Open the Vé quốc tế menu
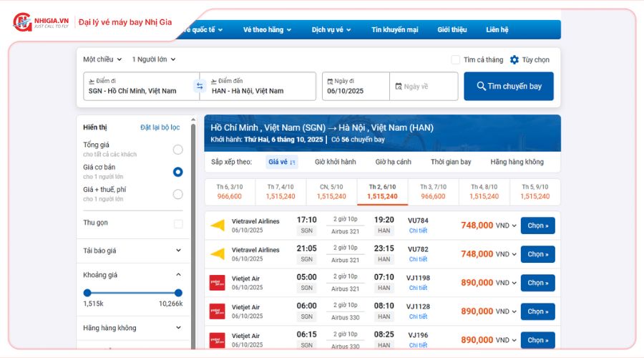Image resolution: width=644 pixels, height=358 pixels. pyautogui.click(x=202, y=29)
